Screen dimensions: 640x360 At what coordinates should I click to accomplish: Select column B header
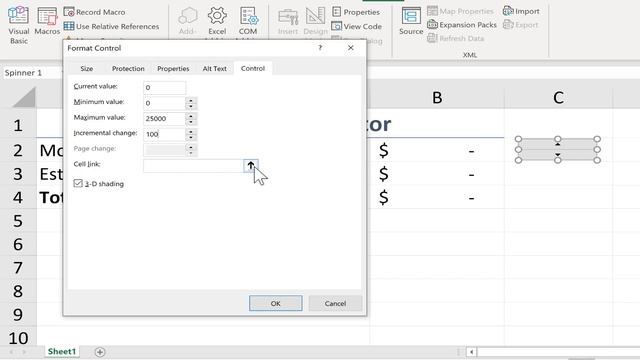[437, 98]
